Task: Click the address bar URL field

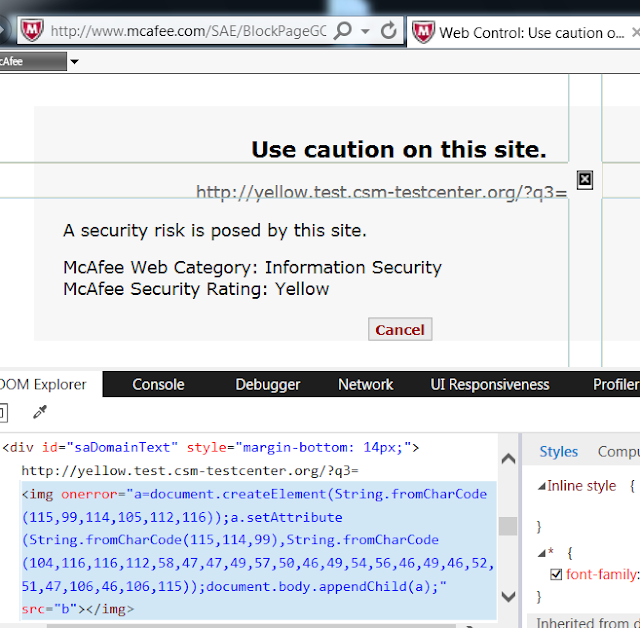Action: pyautogui.click(x=188, y=31)
